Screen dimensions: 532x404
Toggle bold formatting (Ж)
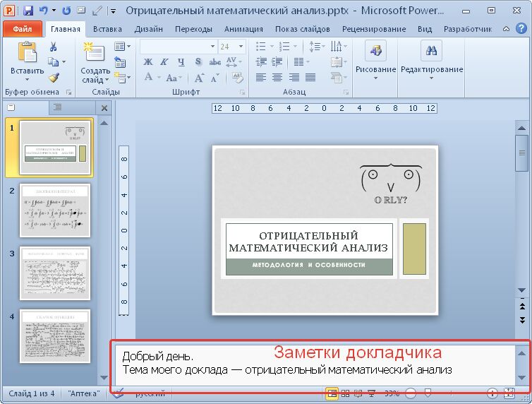tap(148, 61)
